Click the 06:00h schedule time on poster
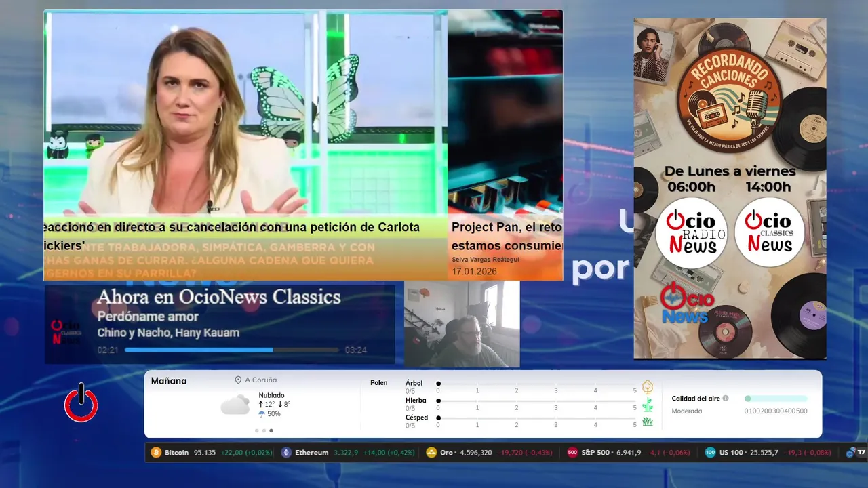Image resolution: width=868 pixels, height=488 pixels. click(691, 187)
